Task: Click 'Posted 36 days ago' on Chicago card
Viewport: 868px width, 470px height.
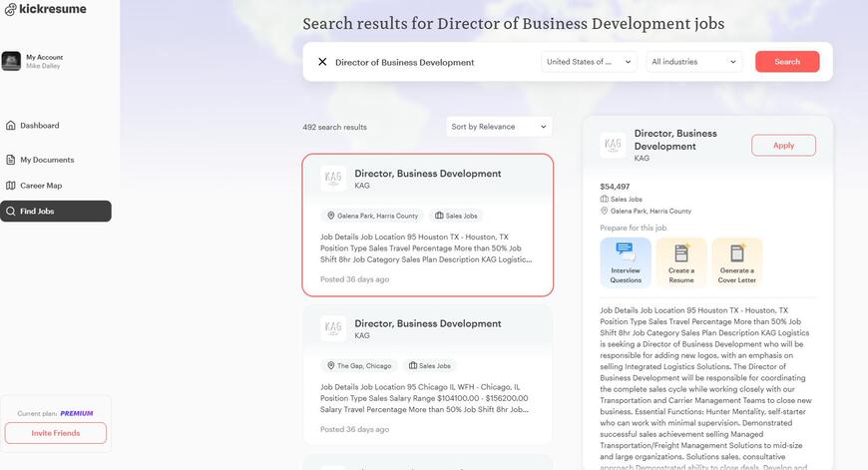Action: (354, 429)
